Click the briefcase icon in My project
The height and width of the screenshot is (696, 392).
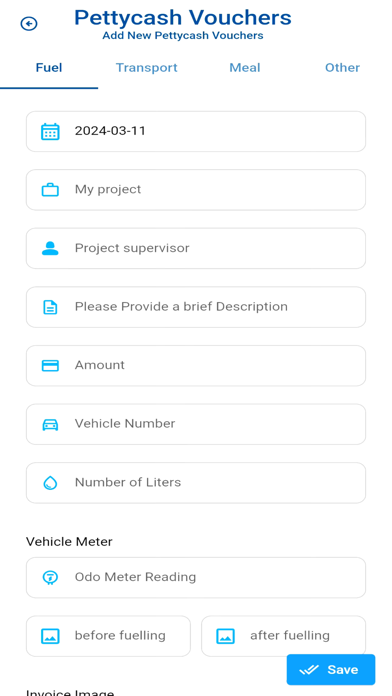tap(50, 190)
